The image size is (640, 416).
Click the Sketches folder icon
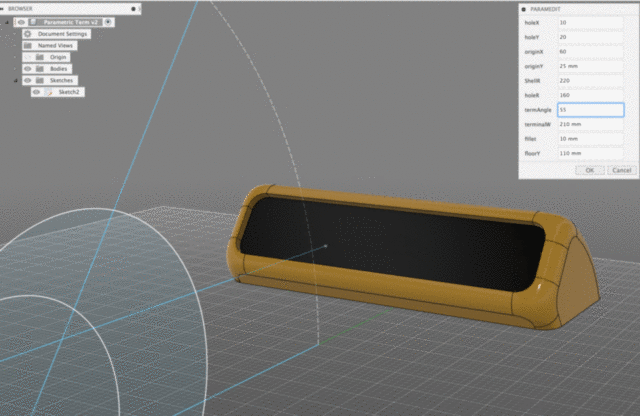point(40,80)
